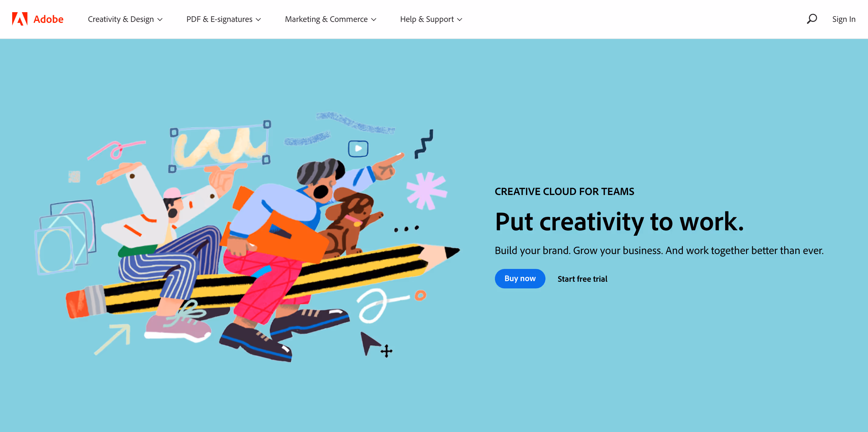Image resolution: width=868 pixels, height=432 pixels.
Task: Click the orange ring shape near pencil
Action: coord(420,295)
